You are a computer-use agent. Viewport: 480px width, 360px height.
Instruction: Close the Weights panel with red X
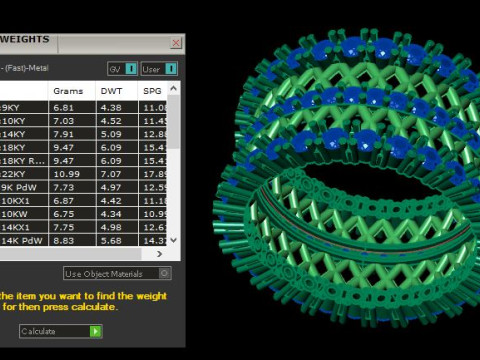click(x=176, y=43)
